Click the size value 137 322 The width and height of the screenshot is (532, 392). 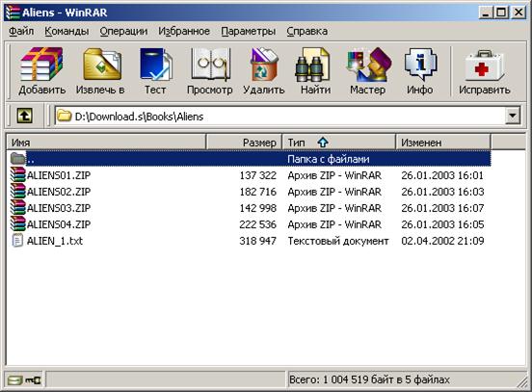[258, 175]
